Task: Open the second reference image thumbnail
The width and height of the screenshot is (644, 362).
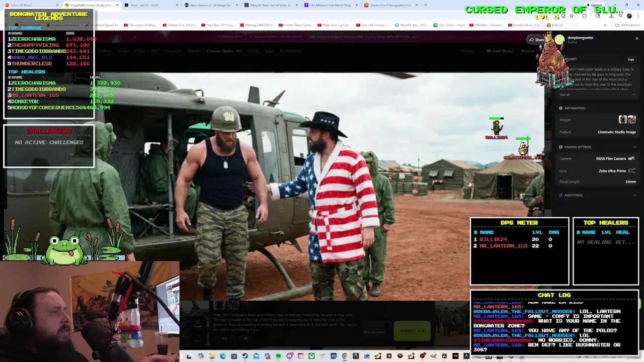Action: pyautogui.click(x=632, y=119)
